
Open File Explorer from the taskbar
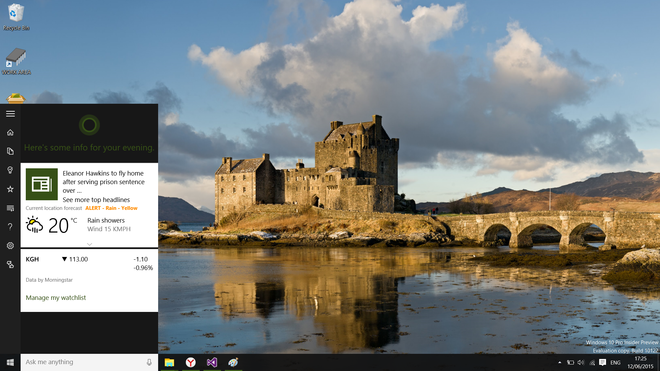[x=169, y=362]
